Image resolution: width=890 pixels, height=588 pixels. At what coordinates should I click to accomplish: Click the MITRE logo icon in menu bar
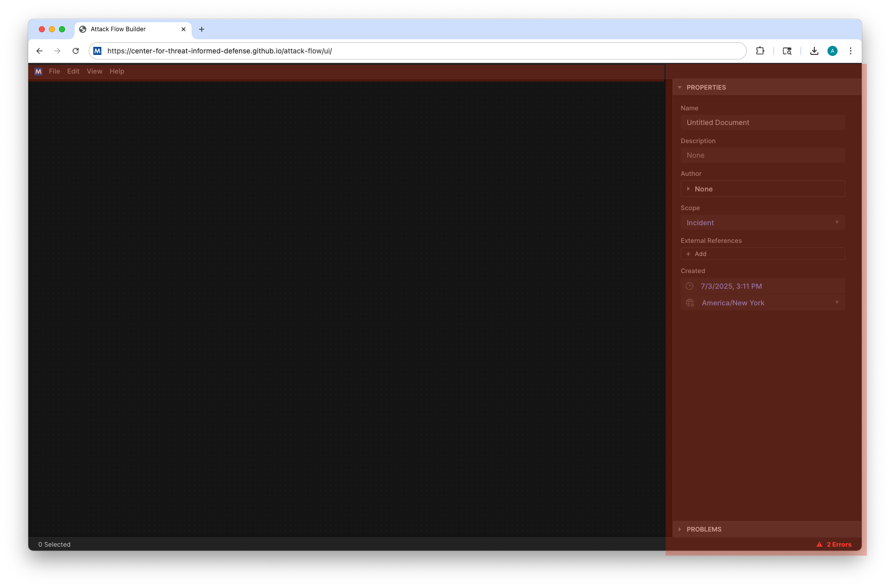(38, 72)
